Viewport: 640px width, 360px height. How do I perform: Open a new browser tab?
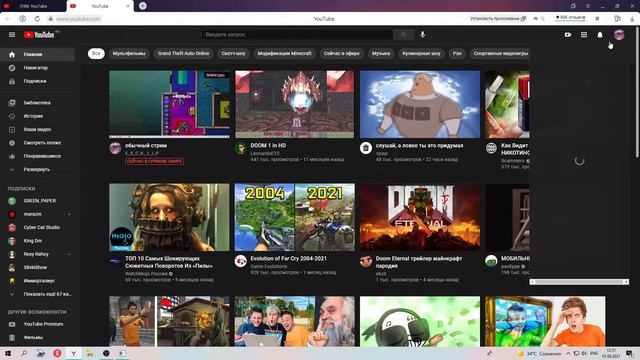coord(142,6)
